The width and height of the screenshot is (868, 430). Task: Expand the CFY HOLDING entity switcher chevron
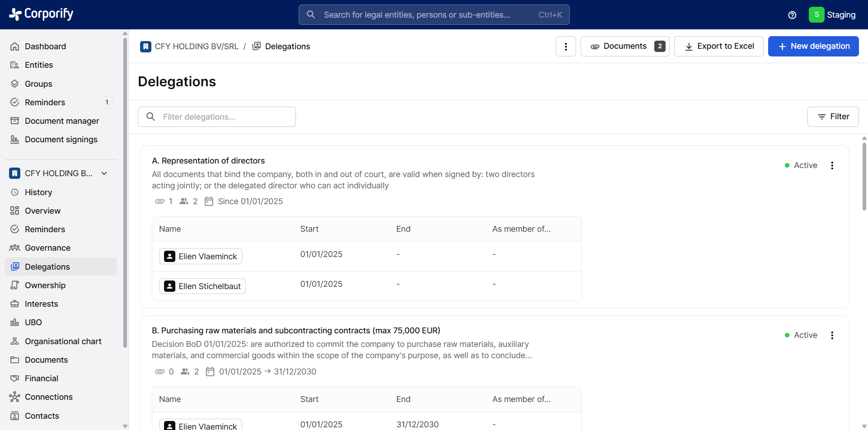click(104, 173)
